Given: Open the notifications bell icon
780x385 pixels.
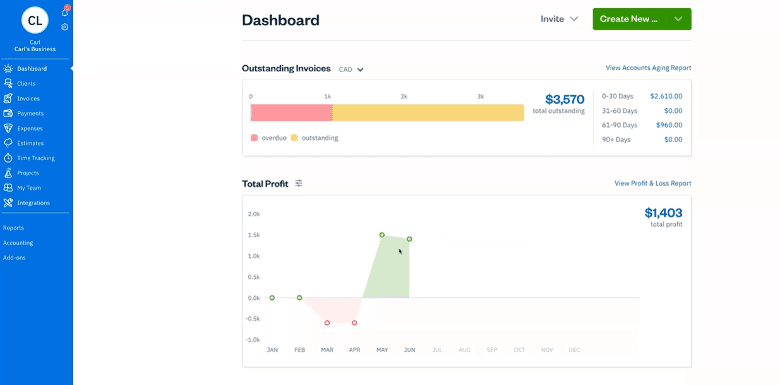Looking at the screenshot, I should pos(65,12).
